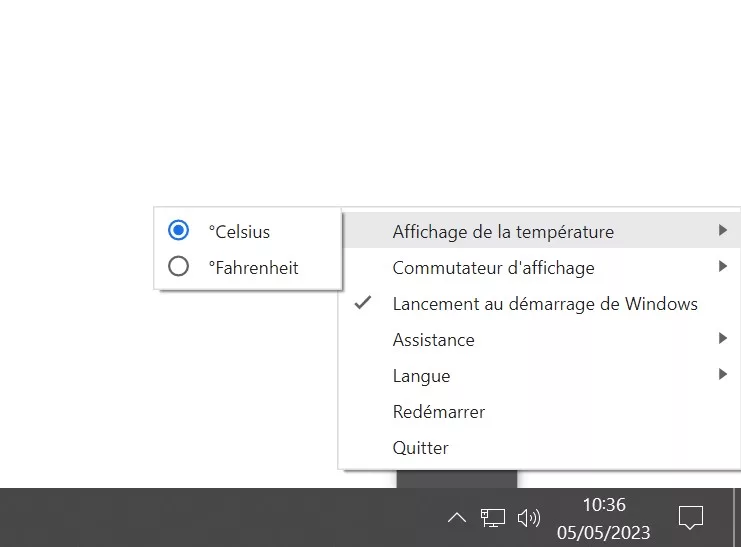Toggle the launch at Windows startup checkmark

click(364, 303)
